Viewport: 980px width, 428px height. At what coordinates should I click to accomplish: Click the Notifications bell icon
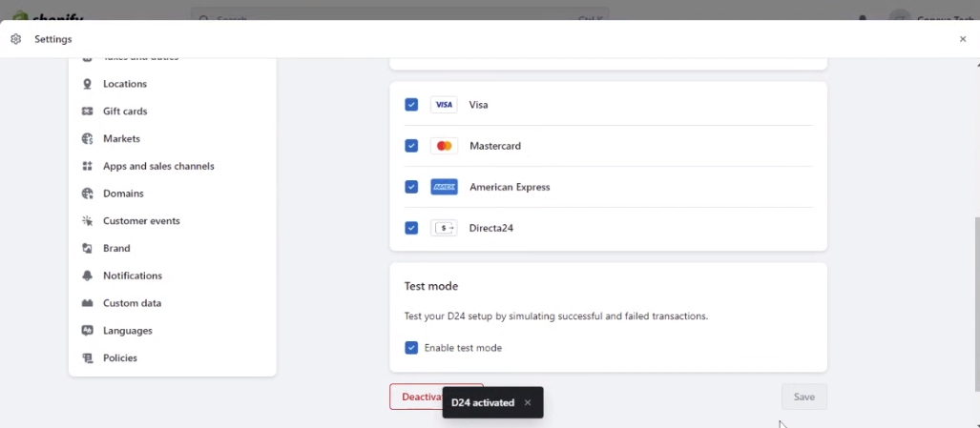tap(88, 275)
